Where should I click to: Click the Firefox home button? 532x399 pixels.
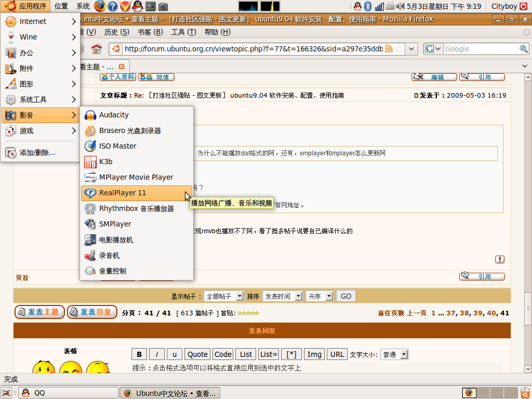pos(97,49)
